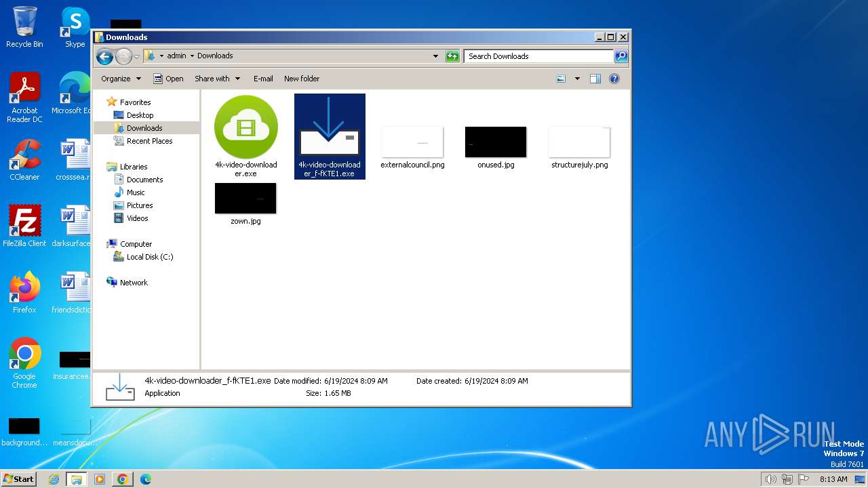Select Libraries in navigation pane
The image size is (868, 488).
pyautogui.click(x=134, y=167)
